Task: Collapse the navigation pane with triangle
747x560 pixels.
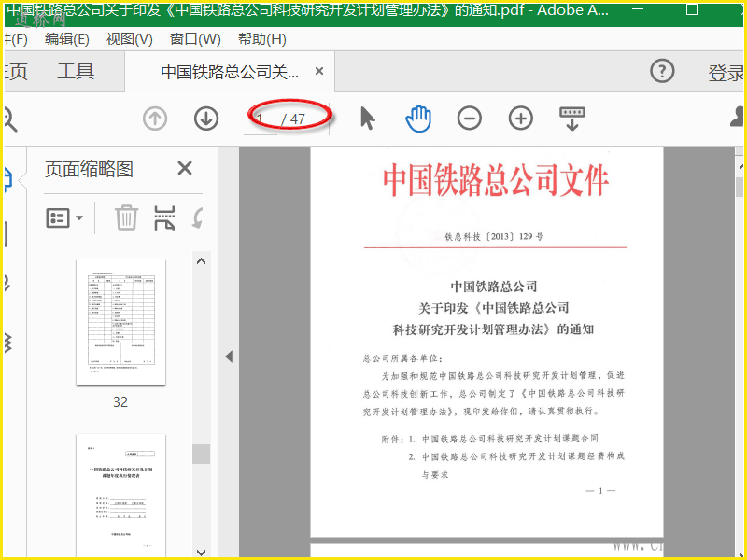Action: (229, 357)
